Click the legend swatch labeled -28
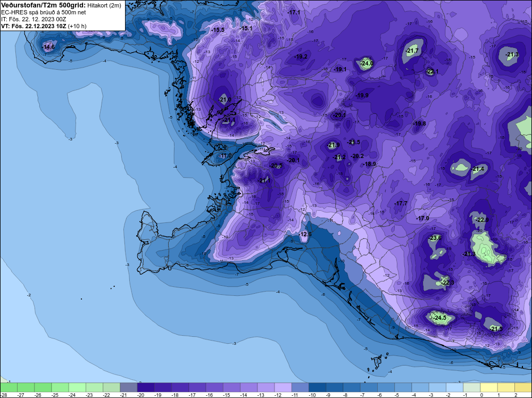The image size is (532, 398). (9, 387)
